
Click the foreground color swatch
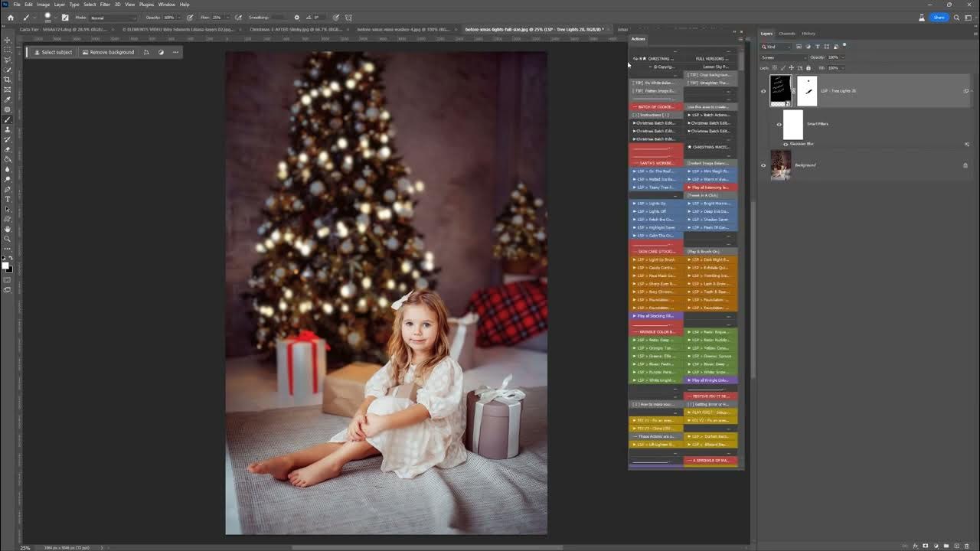tap(5, 266)
